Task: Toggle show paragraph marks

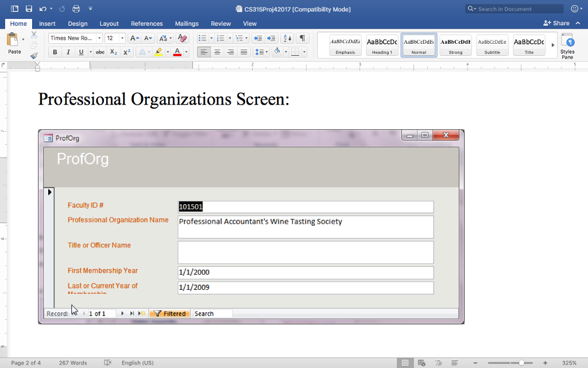Action: 302,38
